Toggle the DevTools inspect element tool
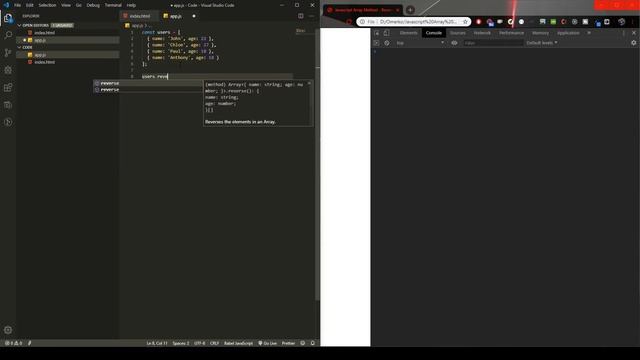The height and width of the screenshot is (360, 640). [377, 33]
